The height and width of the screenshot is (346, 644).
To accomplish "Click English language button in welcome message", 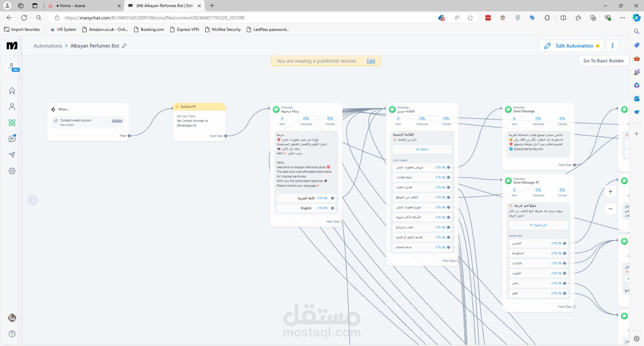I will pos(305,208).
